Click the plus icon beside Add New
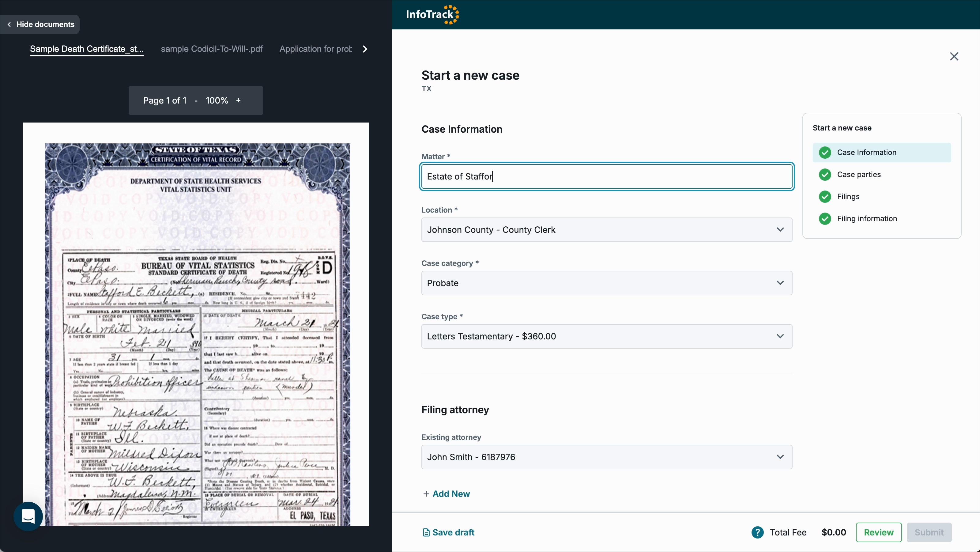The height and width of the screenshot is (552, 980). (x=426, y=494)
